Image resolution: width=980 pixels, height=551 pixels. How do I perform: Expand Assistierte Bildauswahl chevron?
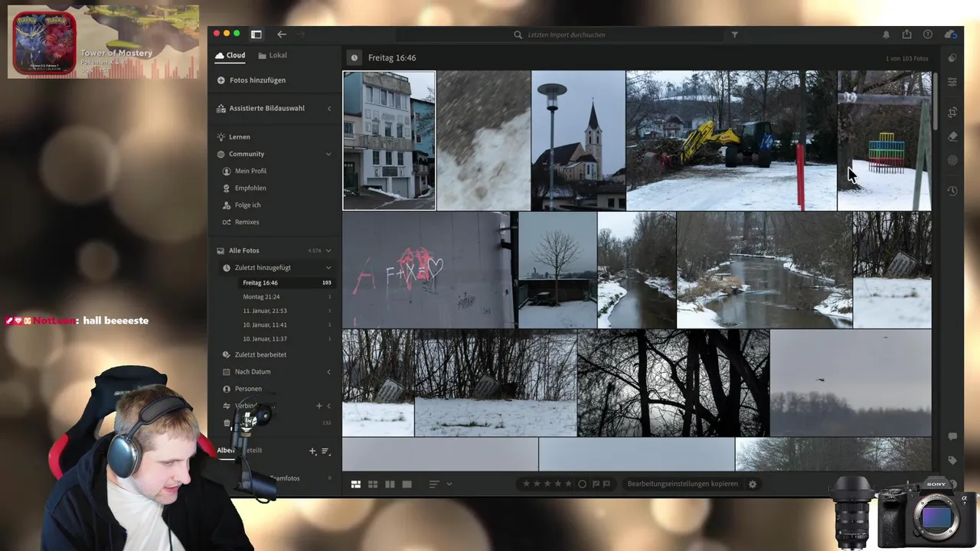(x=329, y=109)
